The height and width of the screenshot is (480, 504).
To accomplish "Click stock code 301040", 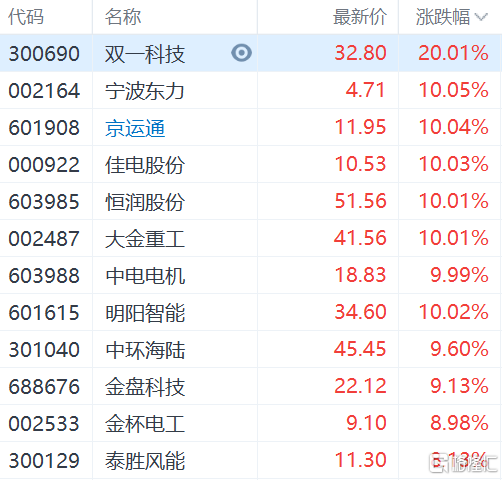I will coord(44,350).
